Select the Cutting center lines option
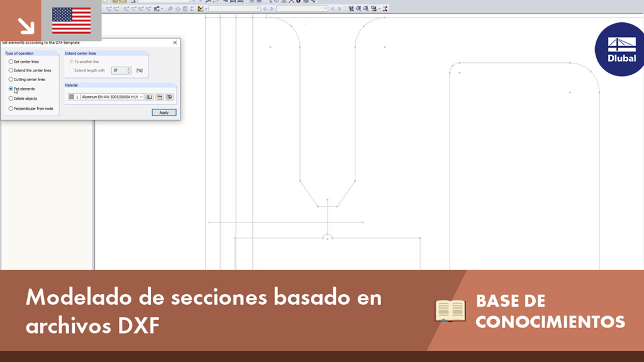644x362 pixels. [11, 79]
